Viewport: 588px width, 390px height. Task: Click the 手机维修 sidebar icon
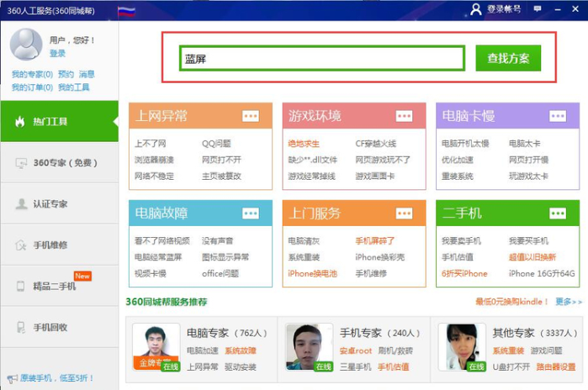click(x=21, y=245)
